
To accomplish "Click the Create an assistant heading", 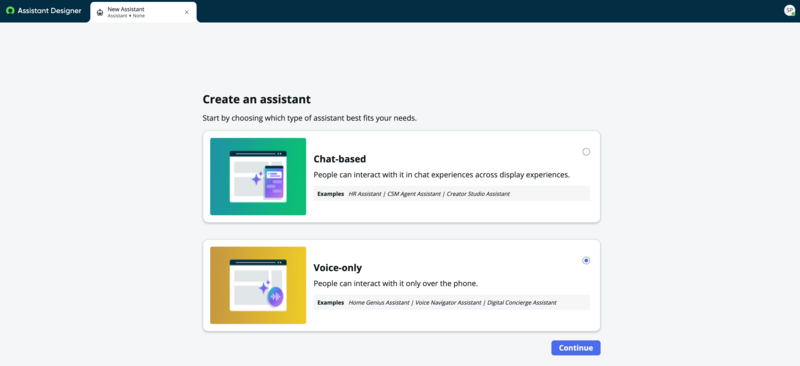I will [x=257, y=99].
